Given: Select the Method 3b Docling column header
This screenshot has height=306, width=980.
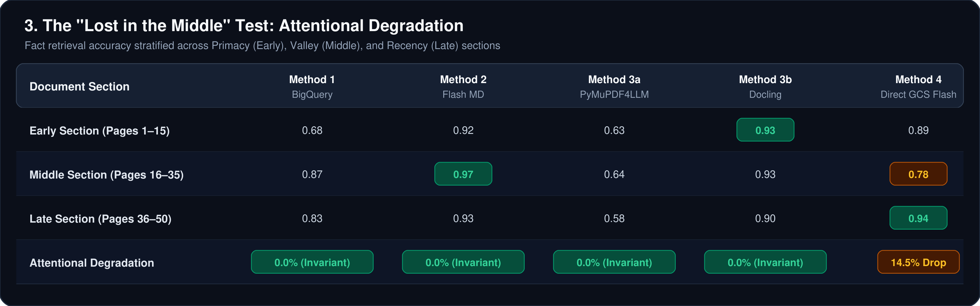Looking at the screenshot, I should (765, 87).
